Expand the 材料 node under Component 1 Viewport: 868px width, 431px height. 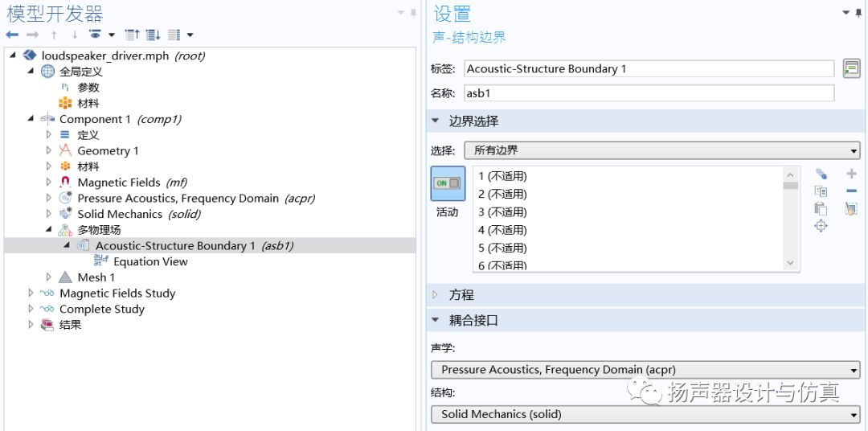[x=49, y=166]
